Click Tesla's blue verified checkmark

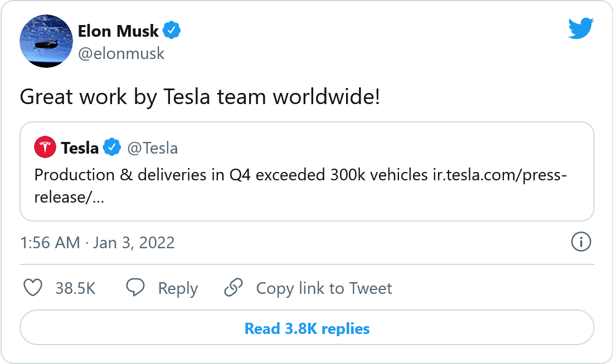click(113, 147)
